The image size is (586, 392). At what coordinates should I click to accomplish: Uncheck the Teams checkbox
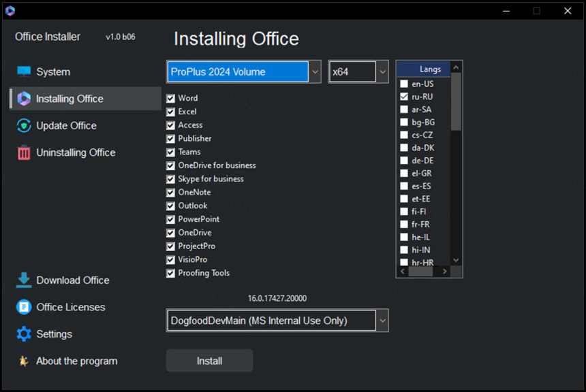point(171,152)
